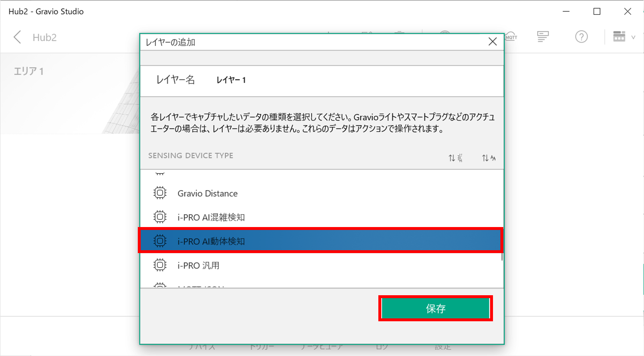Open the log list icon in toolbar
This screenshot has width=644, height=356.
pos(543,37)
